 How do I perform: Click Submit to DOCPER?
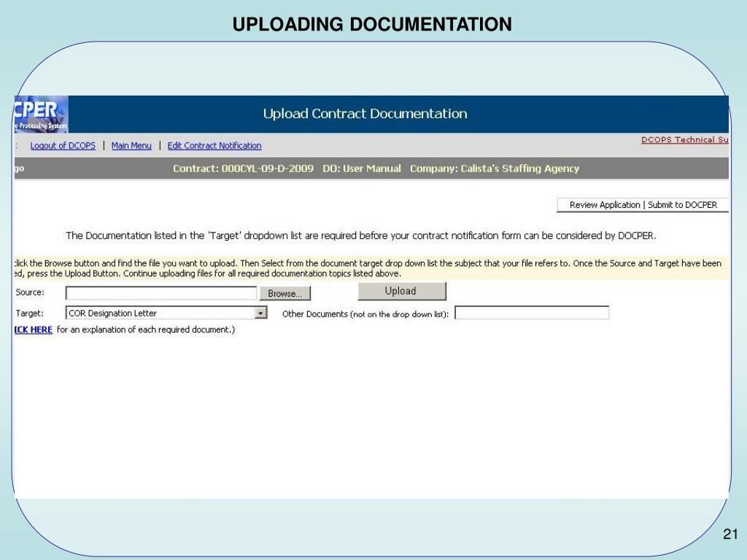click(x=682, y=205)
